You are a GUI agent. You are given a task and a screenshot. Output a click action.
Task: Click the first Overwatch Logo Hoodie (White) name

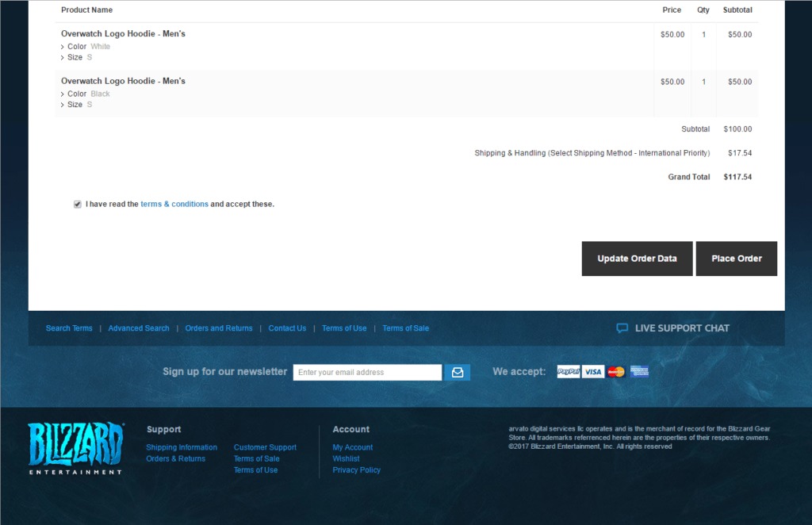[x=123, y=33]
